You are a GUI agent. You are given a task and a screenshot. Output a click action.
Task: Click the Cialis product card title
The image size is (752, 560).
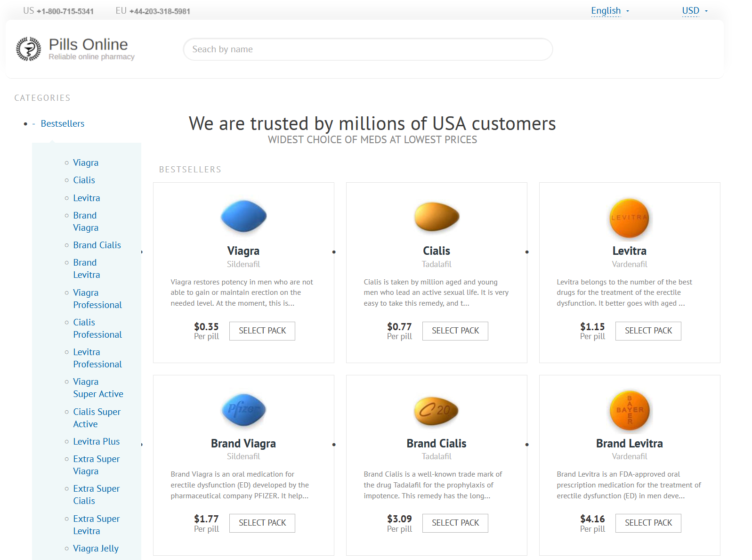pyautogui.click(x=437, y=251)
